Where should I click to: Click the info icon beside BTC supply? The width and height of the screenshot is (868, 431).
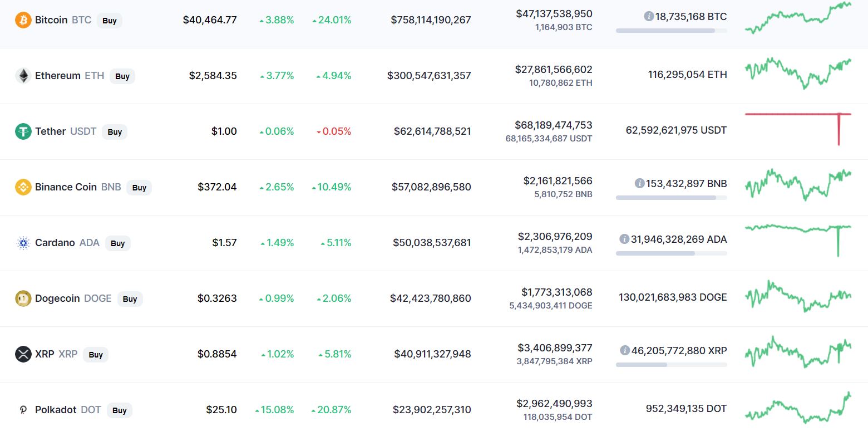[648, 16]
